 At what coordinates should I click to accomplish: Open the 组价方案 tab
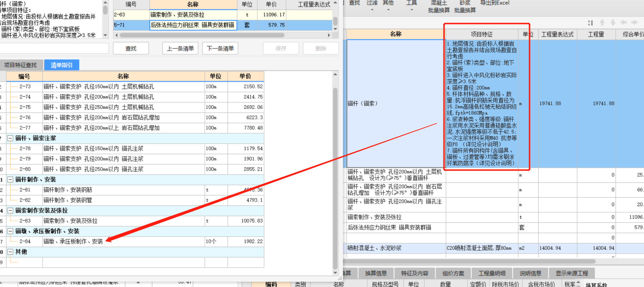pyautogui.click(x=454, y=273)
